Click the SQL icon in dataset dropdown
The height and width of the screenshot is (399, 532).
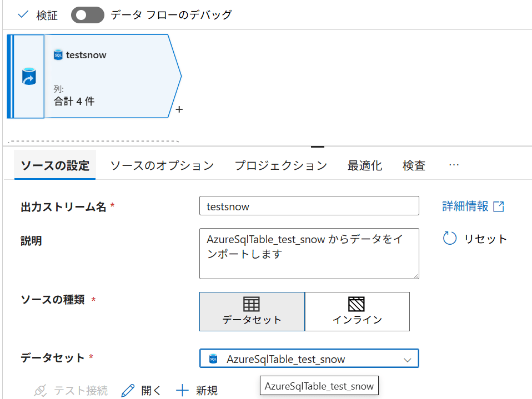click(x=213, y=358)
